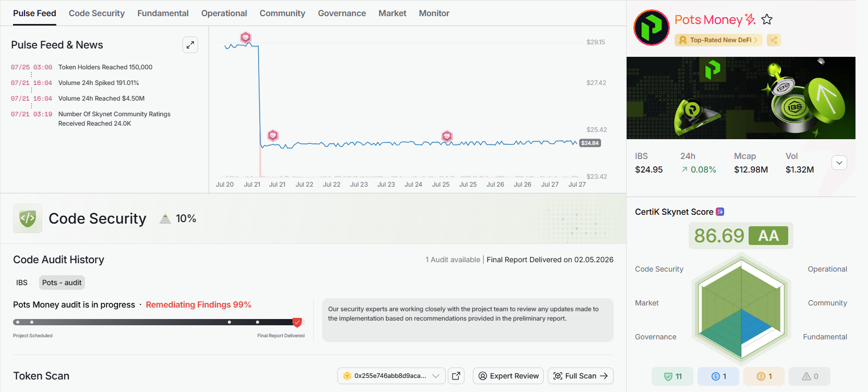868x392 pixels.
Task: Select the IBS audit toggle
Action: point(22,283)
